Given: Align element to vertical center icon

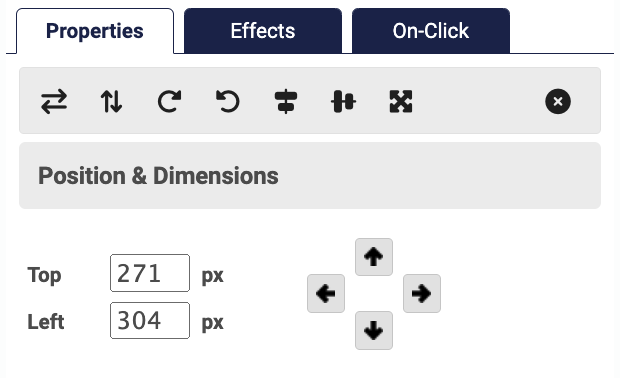Looking at the screenshot, I should coord(343,102).
